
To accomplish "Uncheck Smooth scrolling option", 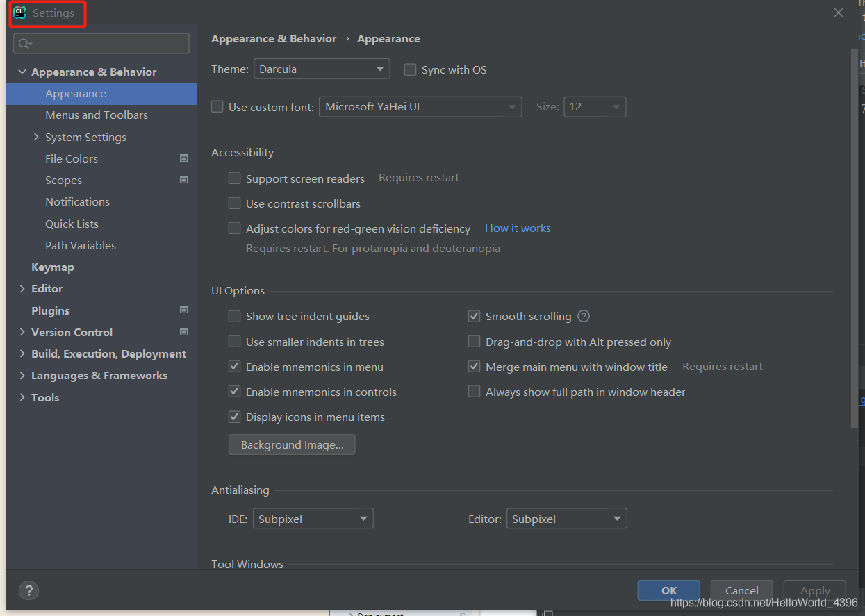I will [475, 316].
